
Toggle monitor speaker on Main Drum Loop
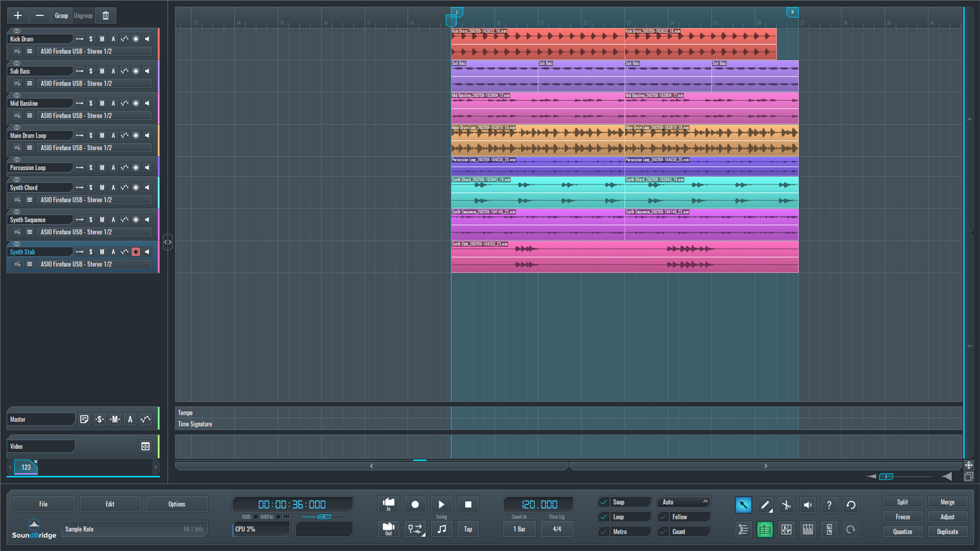tap(147, 135)
